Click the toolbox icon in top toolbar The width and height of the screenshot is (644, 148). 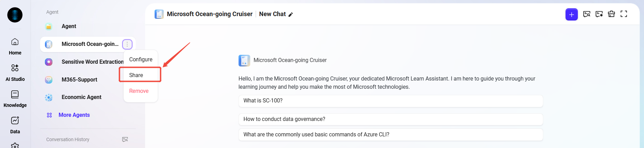click(x=611, y=14)
